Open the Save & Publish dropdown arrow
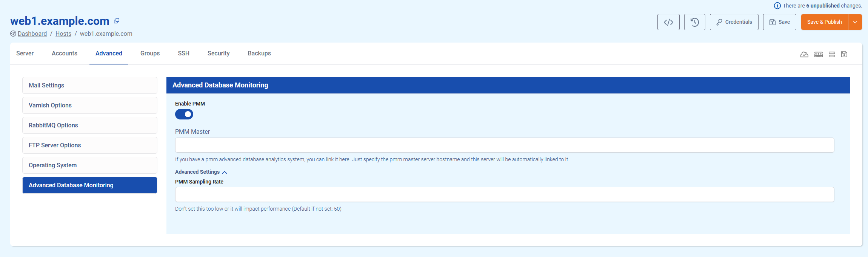868x257 pixels. [x=855, y=22]
